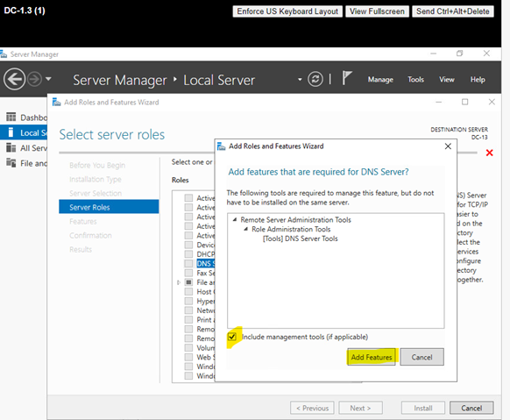Image resolution: width=510 pixels, height=420 pixels.
Task: Open the Help menu
Action: coord(478,80)
